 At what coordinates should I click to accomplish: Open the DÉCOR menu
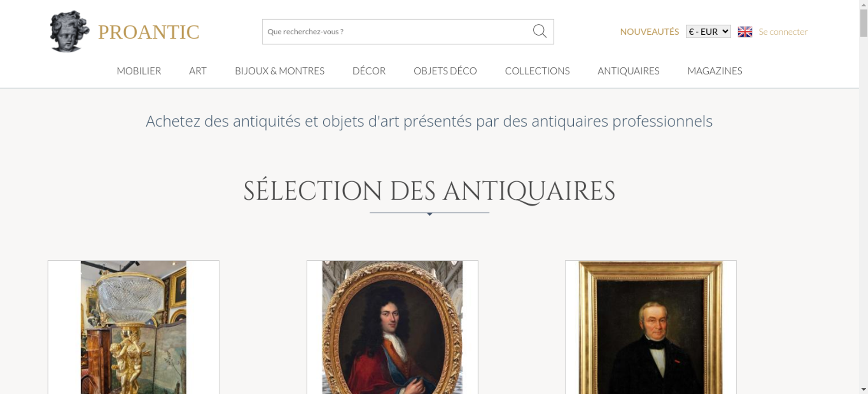(369, 71)
